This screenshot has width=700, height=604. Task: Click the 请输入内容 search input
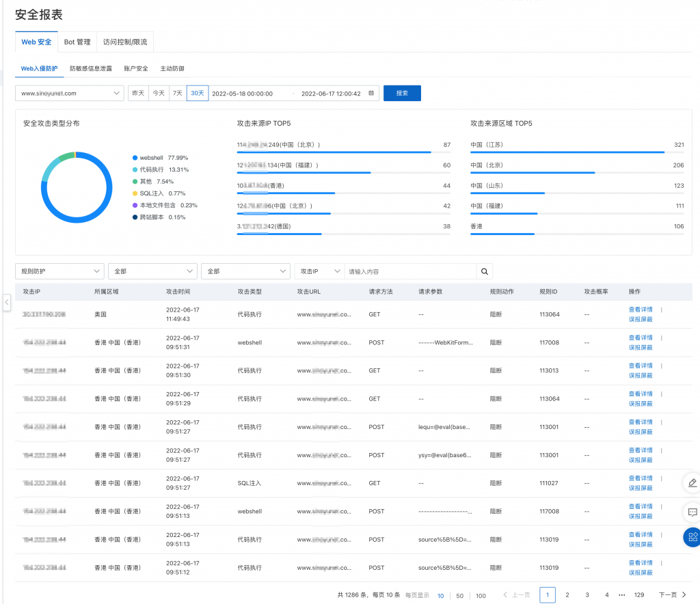[410, 271]
